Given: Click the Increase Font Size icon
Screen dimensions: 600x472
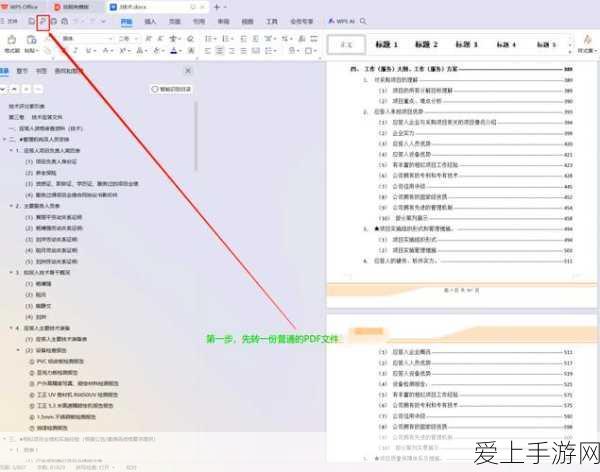Looking at the screenshot, I should [148, 39].
